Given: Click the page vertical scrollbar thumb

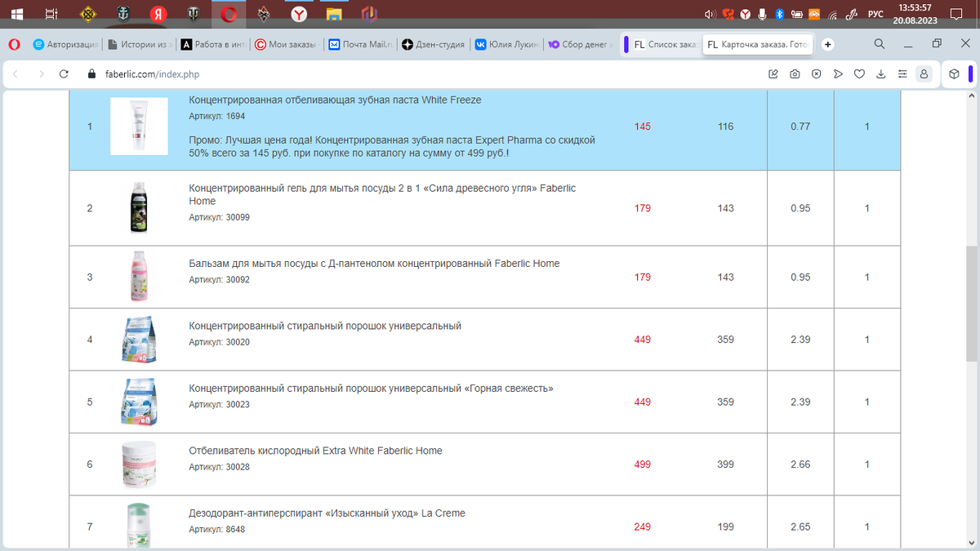Looking at the screenshot, I should [972, 302].
